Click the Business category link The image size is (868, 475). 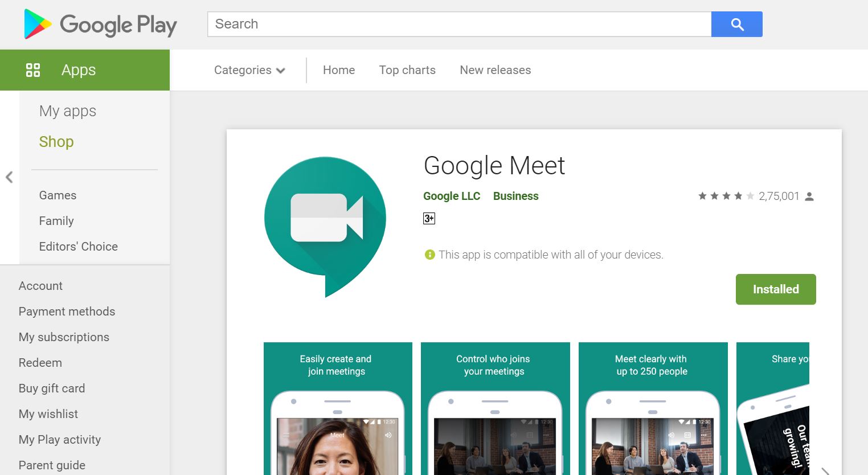pos(515,196)
